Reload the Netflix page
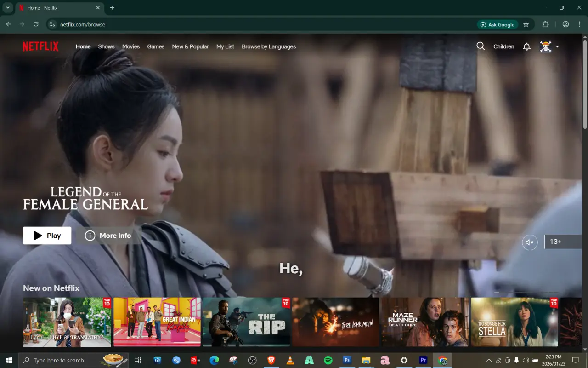Viewport: 588px width, 368px height. (x=36, y=24)
